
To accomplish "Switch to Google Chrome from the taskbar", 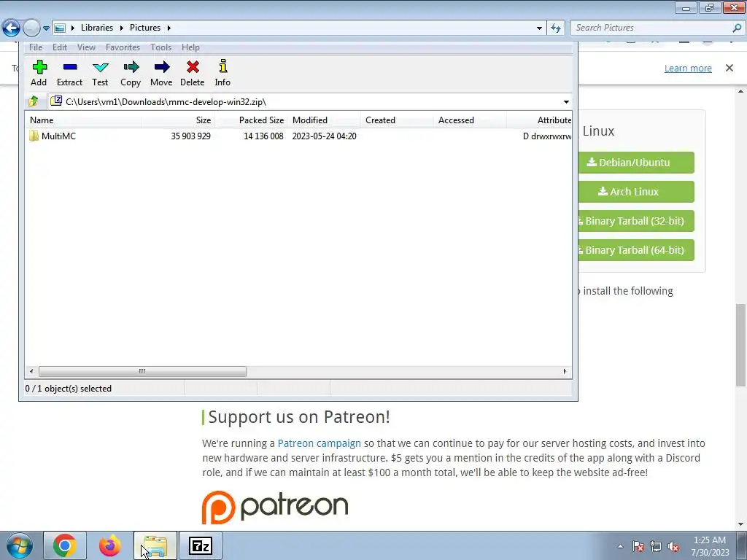I will 65,545.
